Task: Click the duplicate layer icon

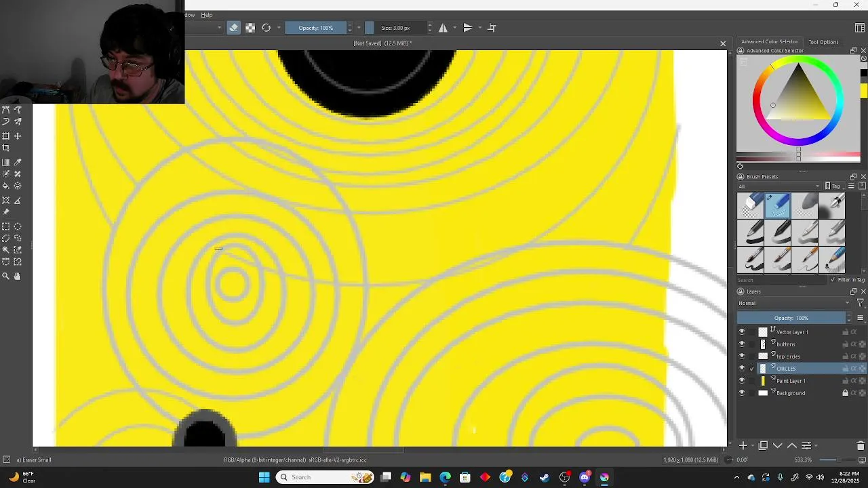Action: [763, 445]
